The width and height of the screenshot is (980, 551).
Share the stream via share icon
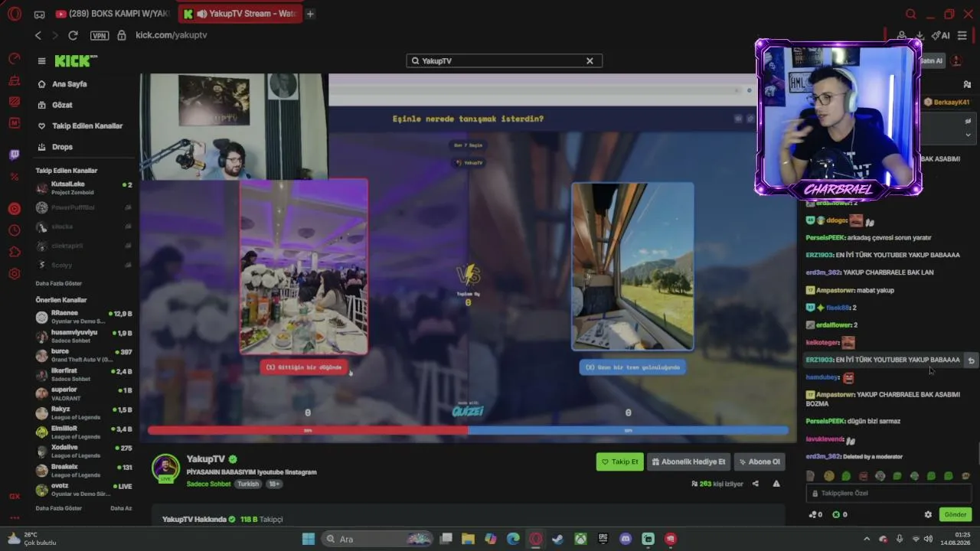[x=756, y=484]
